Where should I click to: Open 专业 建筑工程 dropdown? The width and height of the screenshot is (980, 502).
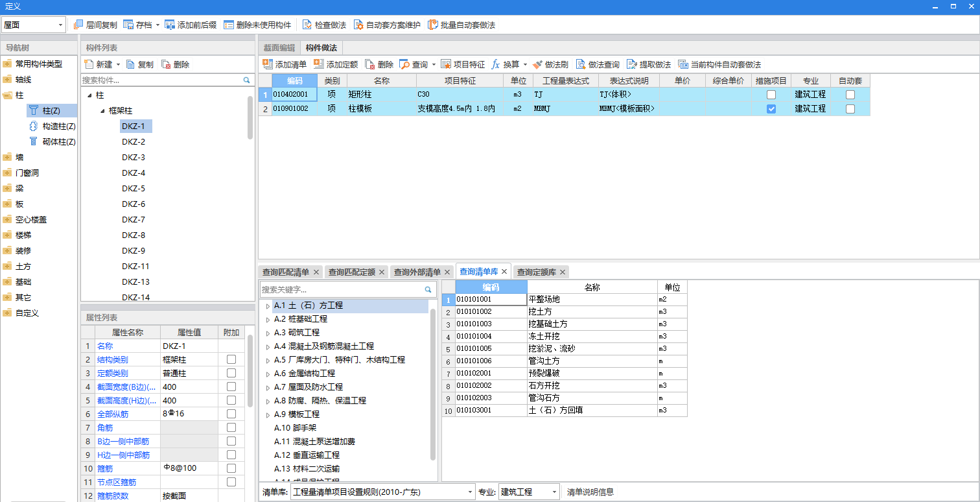click(x=554, y=492)
